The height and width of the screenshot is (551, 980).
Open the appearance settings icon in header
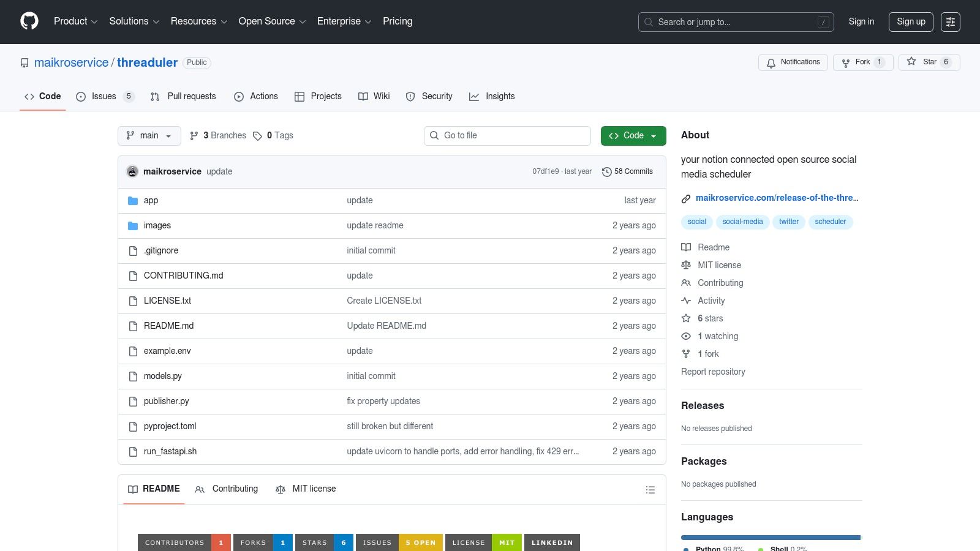tap(951, 22)
